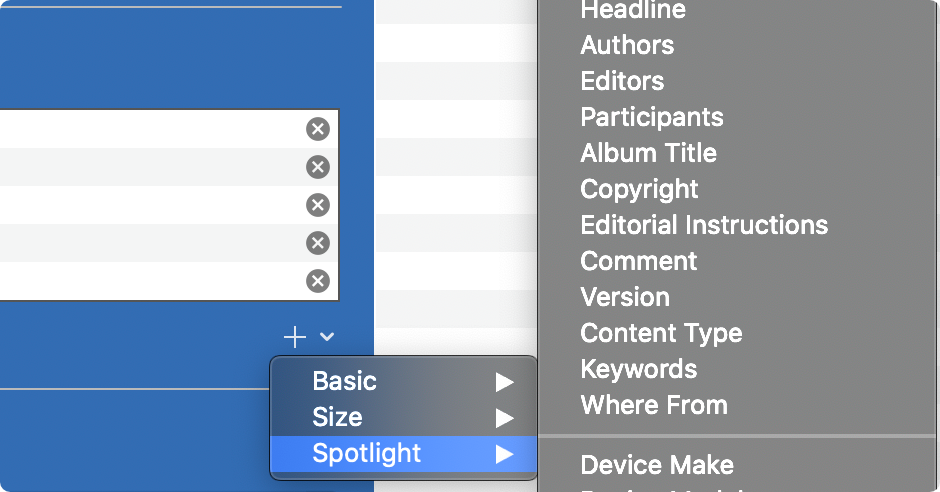Pick Content Type from the submenu
This screenshot has height=492, width=940.
(x=661, y=333)
